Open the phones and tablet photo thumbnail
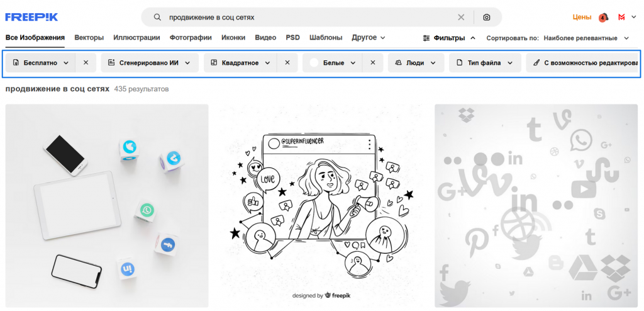Viewport: 644px width, 311px height. [x=107, y=206]
